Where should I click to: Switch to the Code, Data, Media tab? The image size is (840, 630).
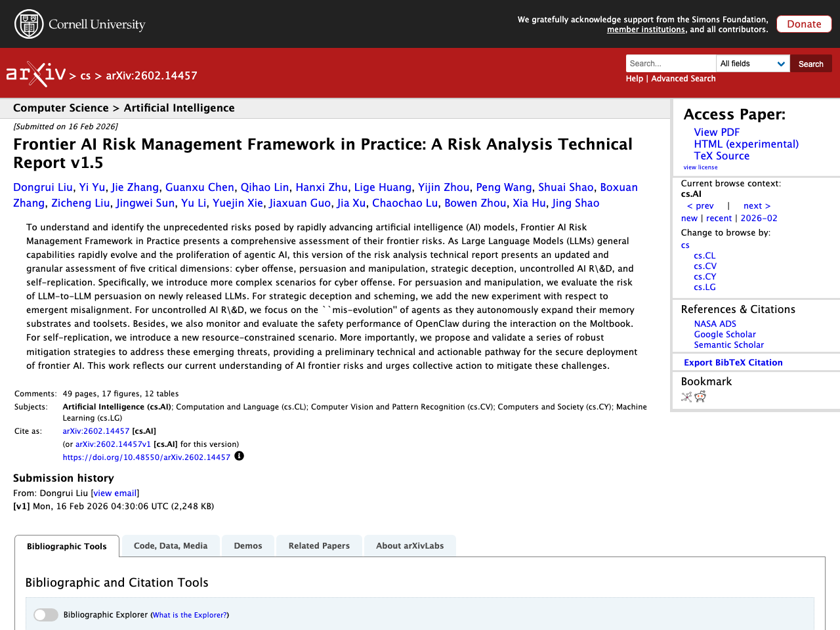click(170, 545)
